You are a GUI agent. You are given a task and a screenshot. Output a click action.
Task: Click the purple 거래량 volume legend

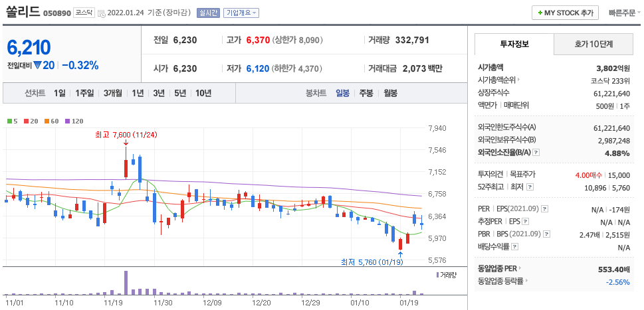(x=447, y=275)
